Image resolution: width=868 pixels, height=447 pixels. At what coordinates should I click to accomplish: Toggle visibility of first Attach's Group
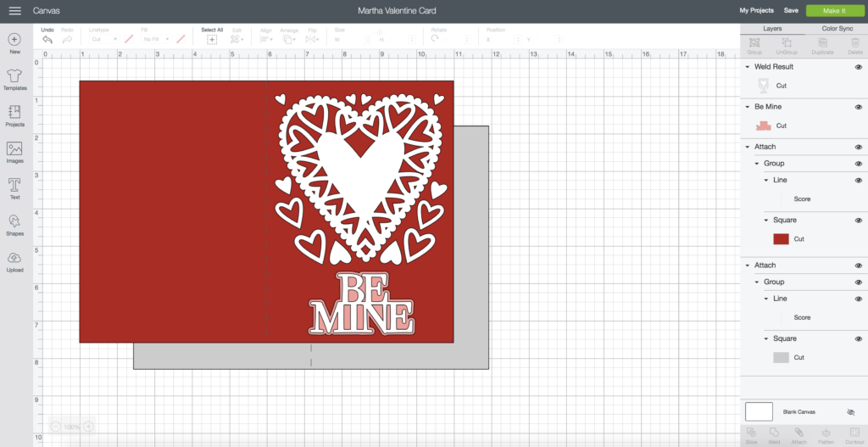[x=859, y=164]
